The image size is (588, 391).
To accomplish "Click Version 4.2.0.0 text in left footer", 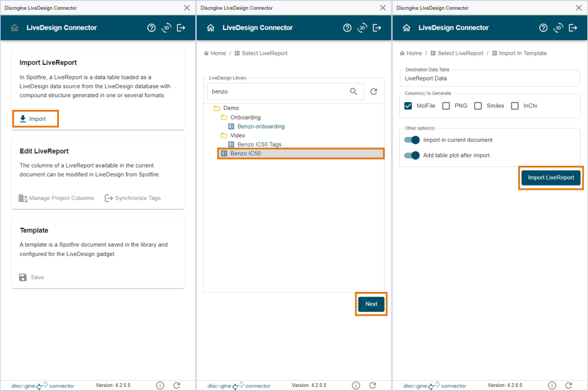I will 113,386.
